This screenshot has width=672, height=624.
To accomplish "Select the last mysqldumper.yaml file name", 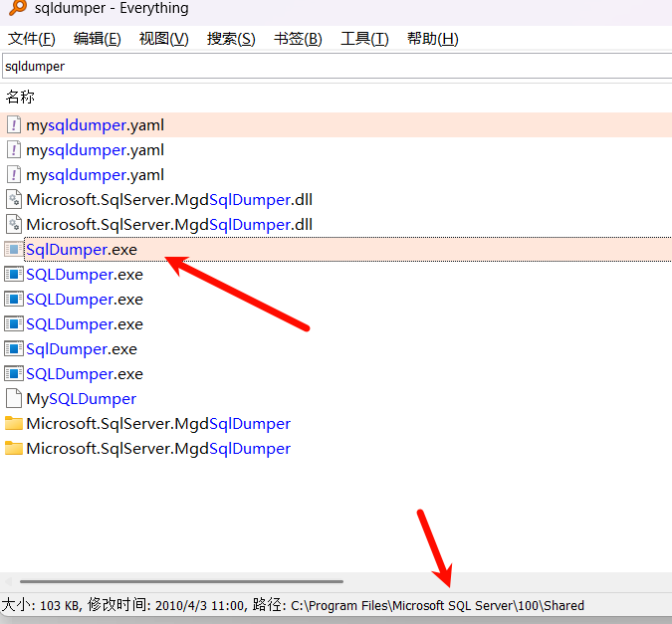I will pos(95,175).
